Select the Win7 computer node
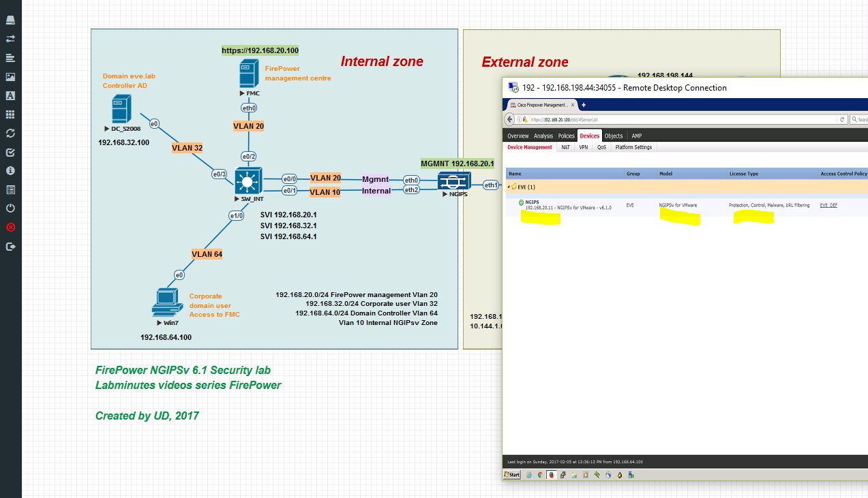The width and height of the screenshot is (868, 498). point(166,302)
